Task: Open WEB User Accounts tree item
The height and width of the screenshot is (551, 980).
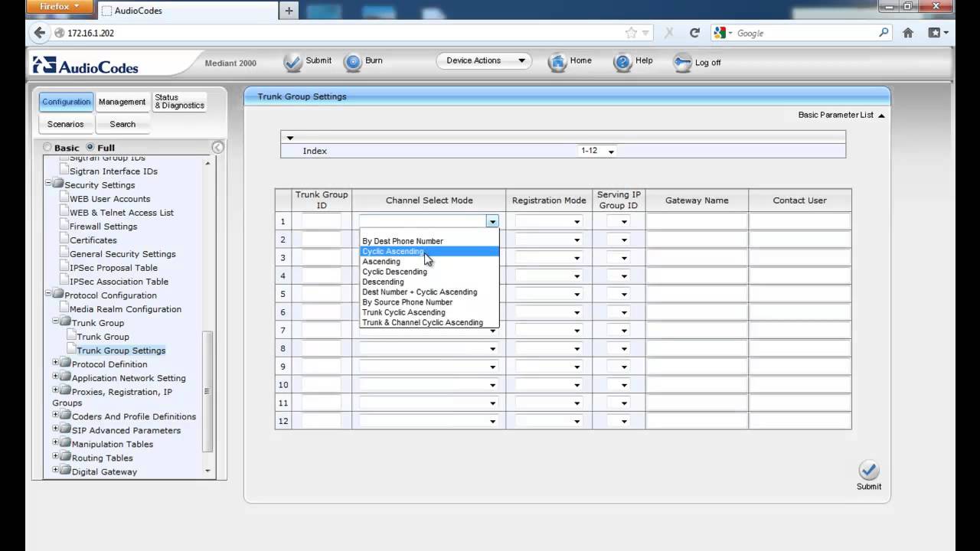Action: coord(109,199)
